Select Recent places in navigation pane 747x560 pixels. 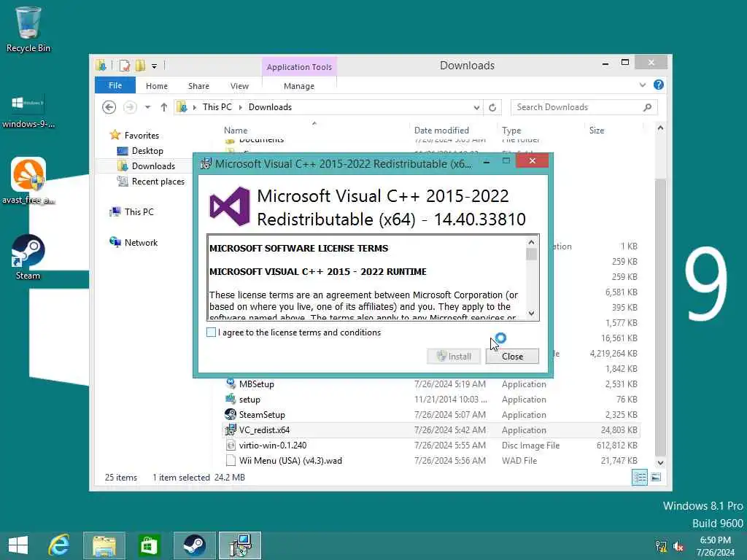click(158, 182)
